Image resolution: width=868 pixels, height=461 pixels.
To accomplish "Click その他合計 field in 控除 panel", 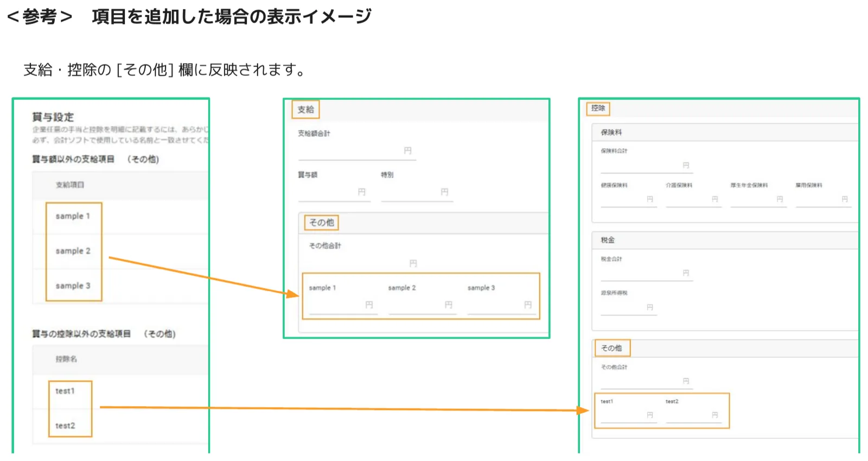I will [647, 382].
